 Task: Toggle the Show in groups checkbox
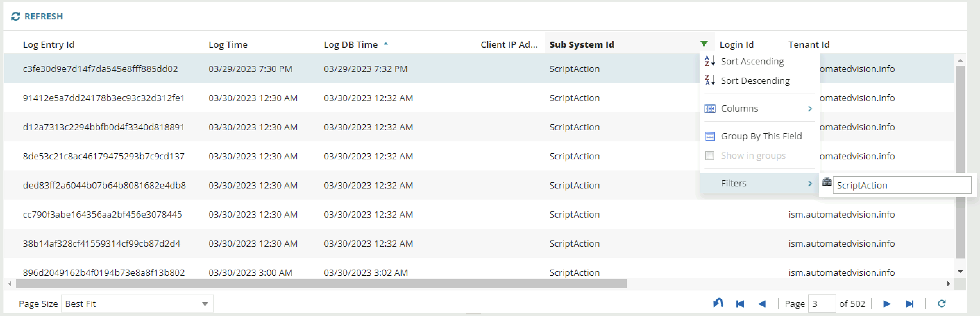click(710, 156)
